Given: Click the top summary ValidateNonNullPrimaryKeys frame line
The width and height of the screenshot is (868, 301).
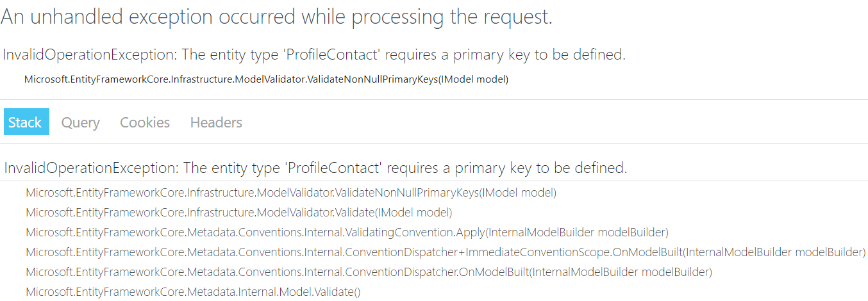Looking at the screenshot, I should [265, 79].
